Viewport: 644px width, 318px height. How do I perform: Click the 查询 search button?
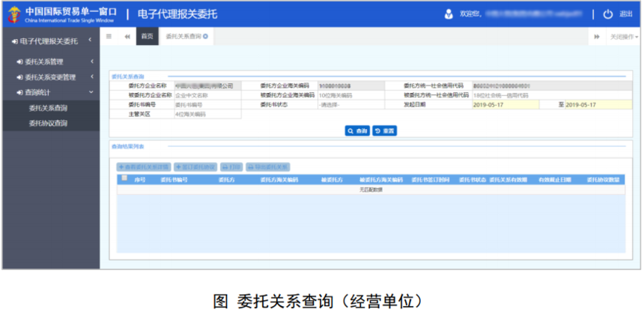click(357, 130)
